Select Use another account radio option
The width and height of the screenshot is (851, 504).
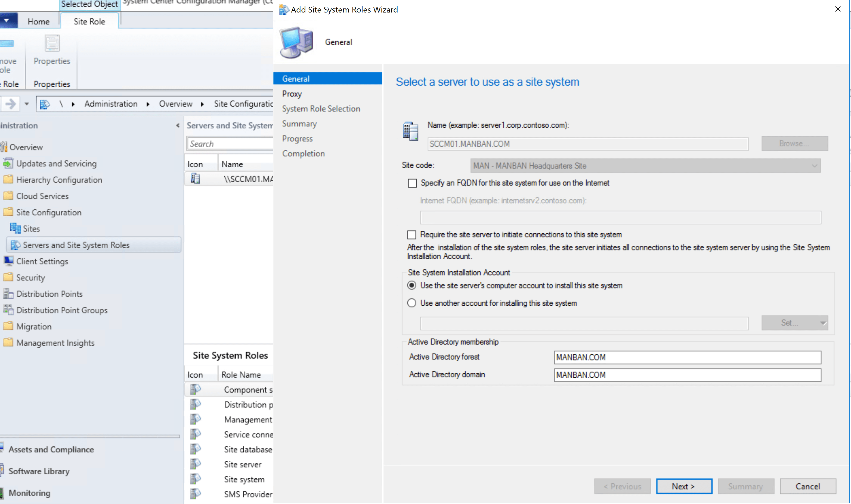click(411, 303)
